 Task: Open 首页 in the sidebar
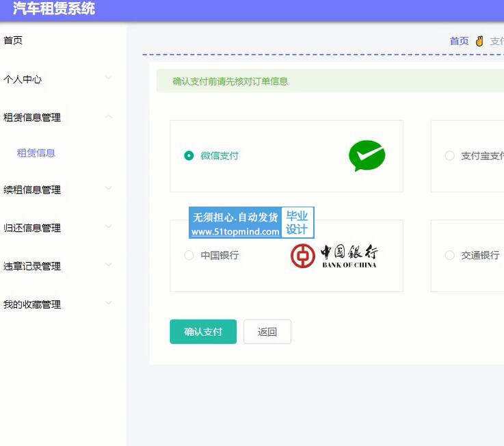[13, 40]
